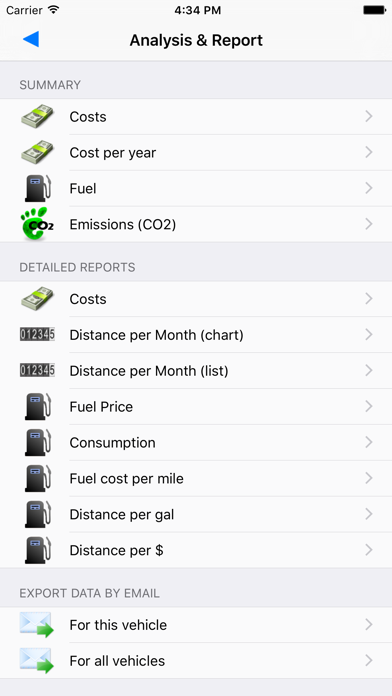The width and height of the screenshot is (392, 696).
Task: Select Distance per gal report
Action: tap(196, 514)
